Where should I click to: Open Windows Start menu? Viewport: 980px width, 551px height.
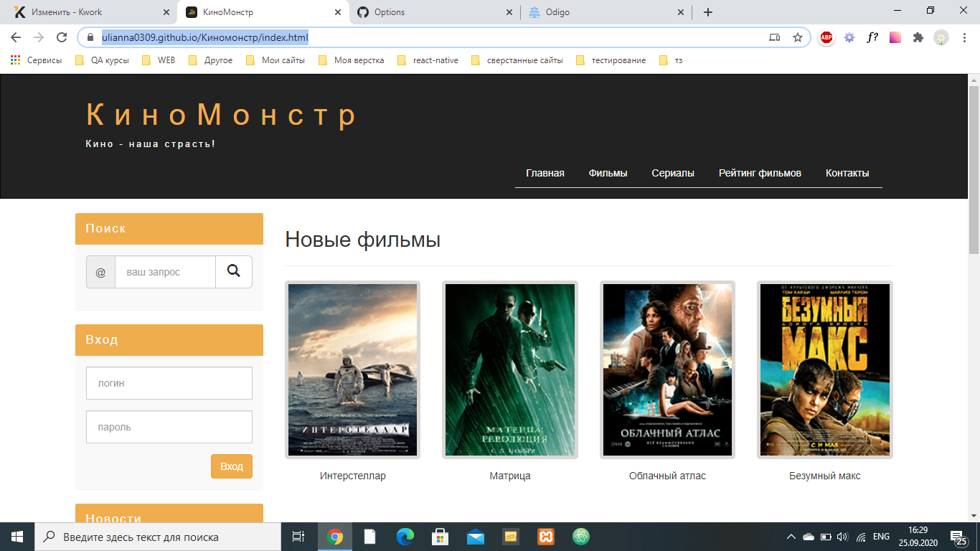tap(17, 537)
